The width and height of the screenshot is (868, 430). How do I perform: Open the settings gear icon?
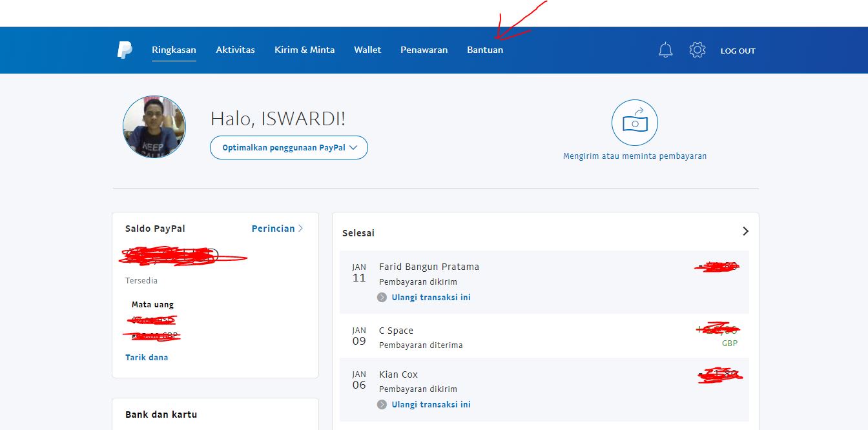pos(697,50)
